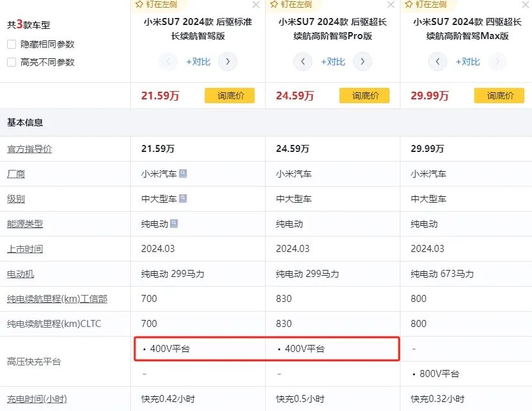Select the title 四驱超长续航高阶智驾Max版
The height and width of the screenshot is (411, 532).
click(x=468, y=29)
